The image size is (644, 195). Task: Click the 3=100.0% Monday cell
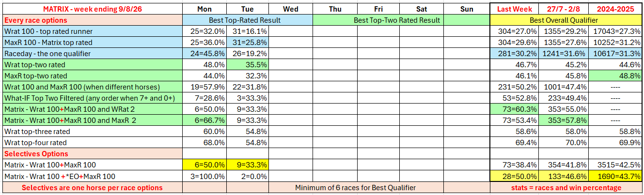[204, 176]
